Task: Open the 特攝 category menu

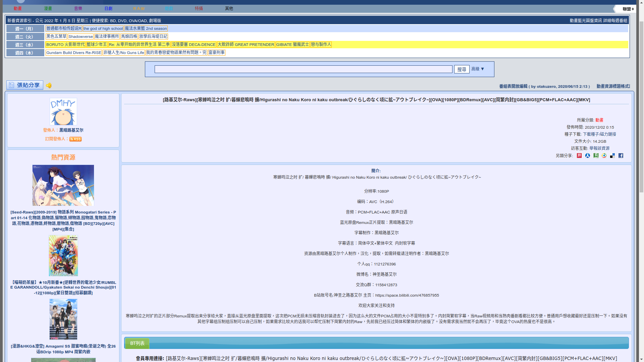Action: [x=199, y=9]
